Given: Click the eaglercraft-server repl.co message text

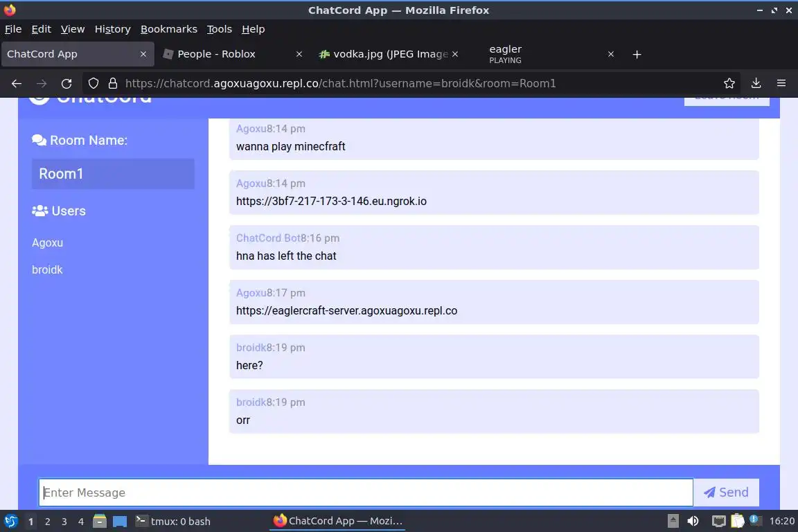Looking at the screenshot, I should click(x=346, y=310).
